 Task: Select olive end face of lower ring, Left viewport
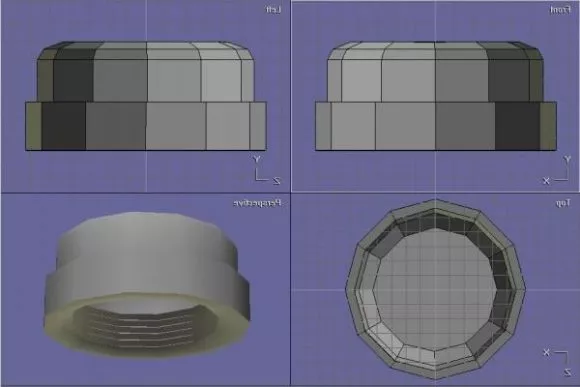coord(34,126)
